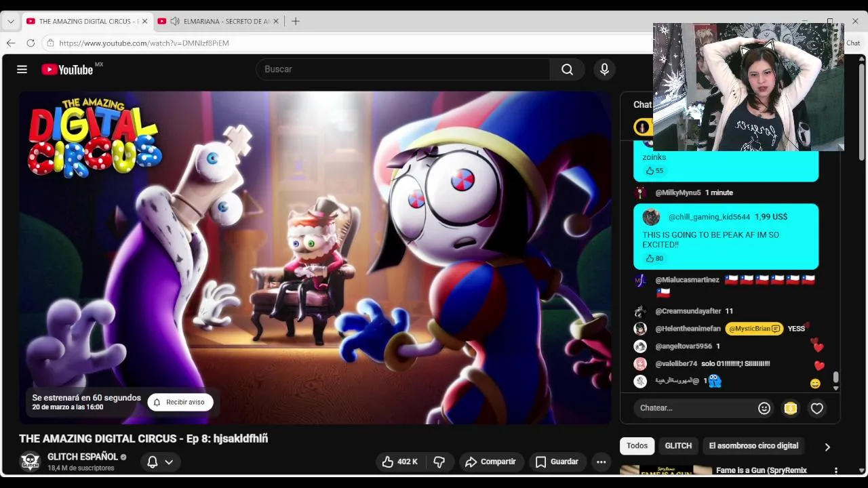Open Fame is a Gun video thumbnail
Image resolution: width=868 pixels, height=488 pixels.
click(666, 470)
